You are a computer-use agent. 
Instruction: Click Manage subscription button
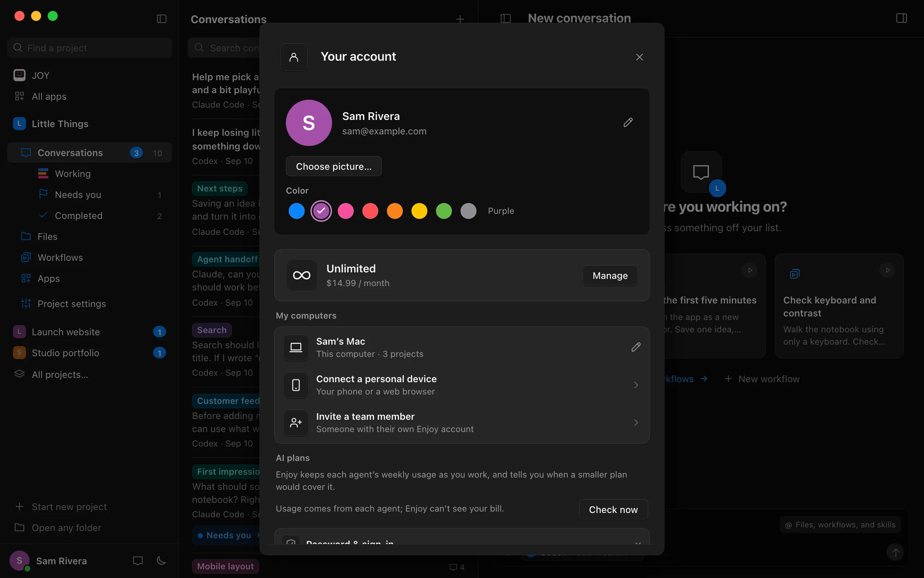click(610, 275)
